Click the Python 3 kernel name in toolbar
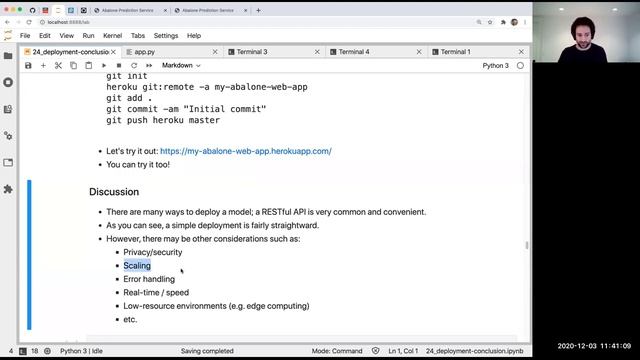The width and height of the screenshot is (640, 360). tap(496, 65)
